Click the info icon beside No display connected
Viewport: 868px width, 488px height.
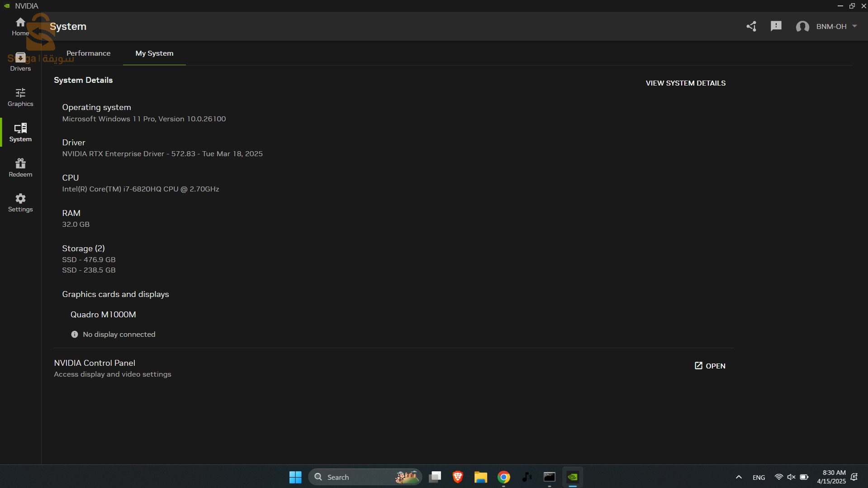tap(75, 334)
